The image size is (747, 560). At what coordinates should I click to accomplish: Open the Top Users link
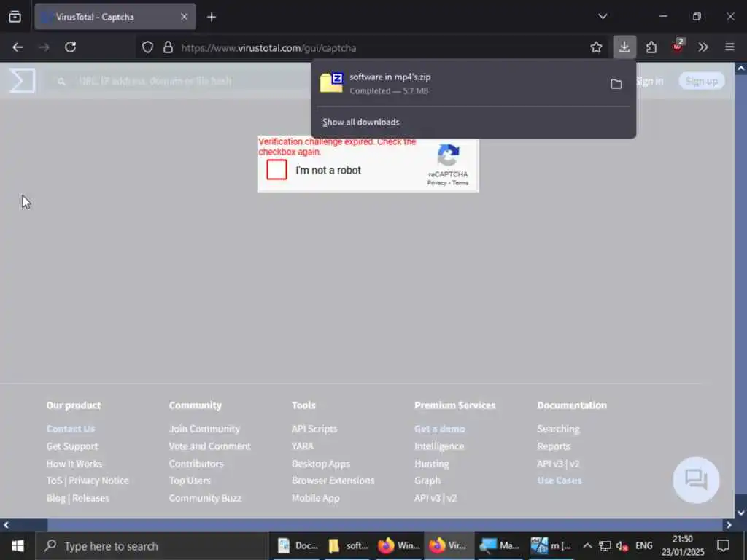pyautogui.click(x=190, y=481)
